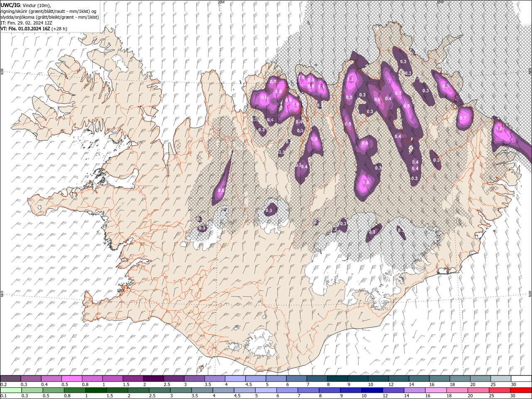Pick the darkest green 1 swatch in lower legend
532x399 pixels.
tap(96, 390)
